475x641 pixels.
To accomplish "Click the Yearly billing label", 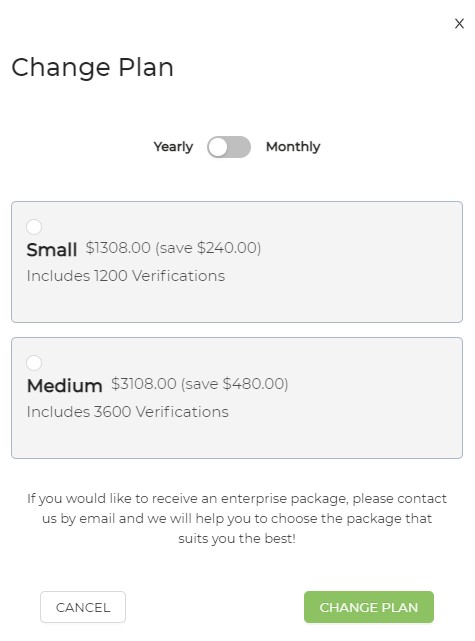I will point(173,147).
